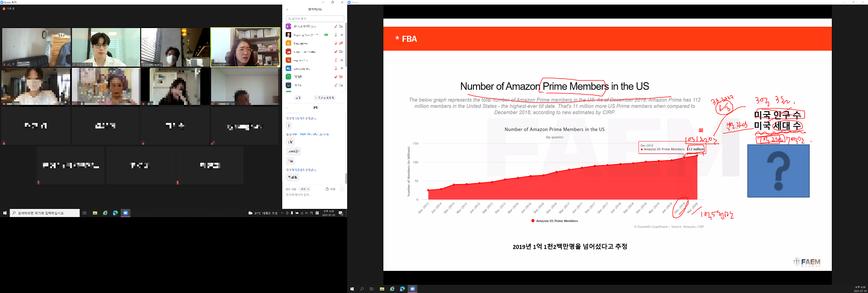Click the weather widget showing 31°C
Screen dimensions: 868x293
click(x=263, y=213)
